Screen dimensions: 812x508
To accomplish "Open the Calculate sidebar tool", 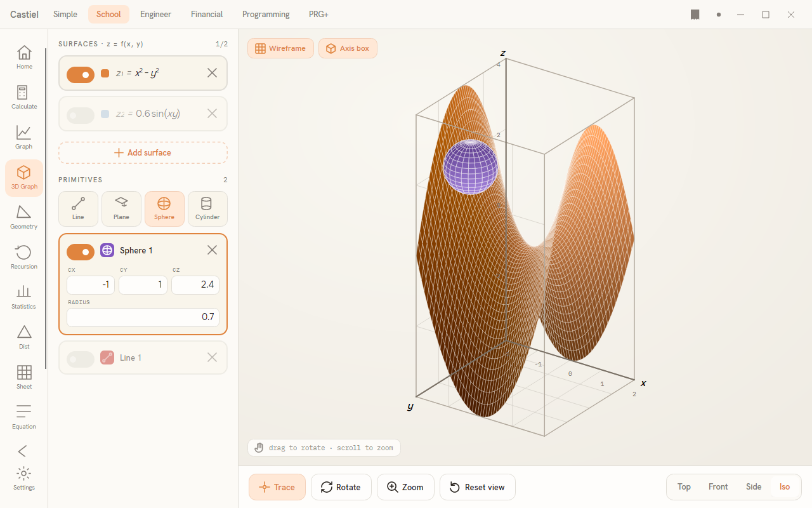I will (24, 97).
